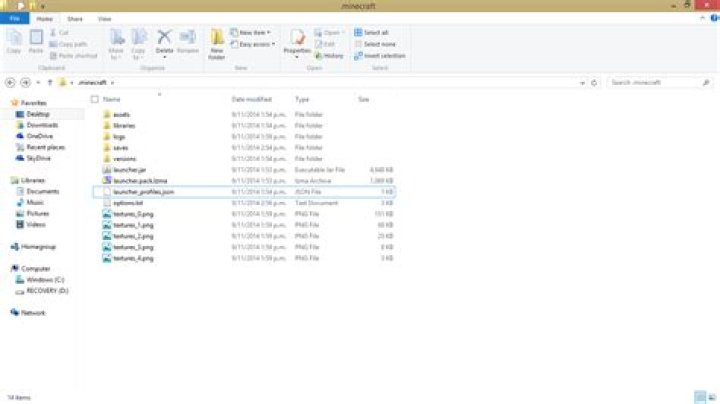The width and height of the screenshot is (720, 404).
Task: Open Music library in sidebar
Action: tap(35, 202)
